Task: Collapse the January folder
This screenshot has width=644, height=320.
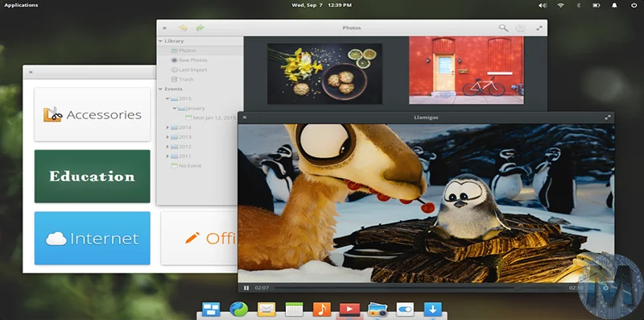Action: click(x=175, y=108)
